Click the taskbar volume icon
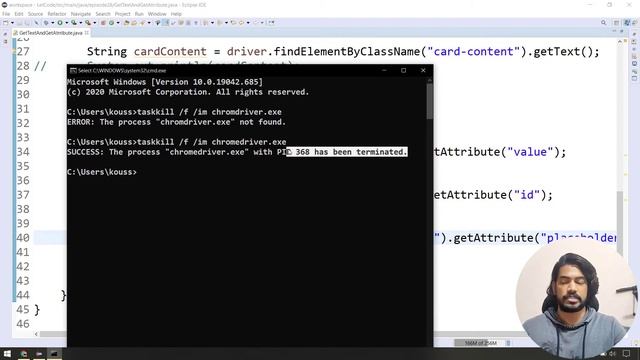 point(612,353)
